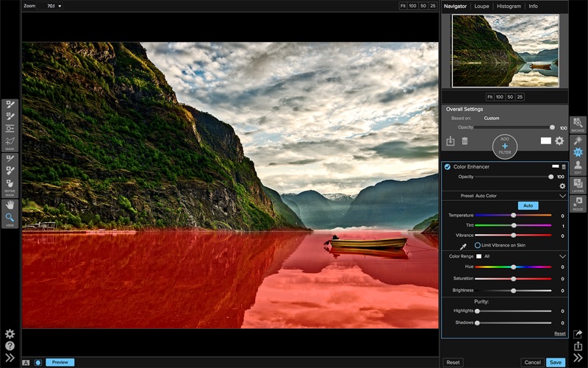
Task: Click the Reset link in Color Enhancer
Action: 560,333
